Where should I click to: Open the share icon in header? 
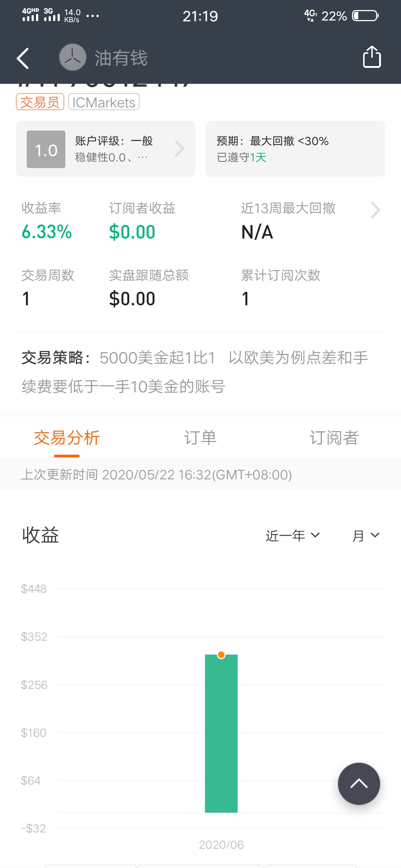(372, 57)
